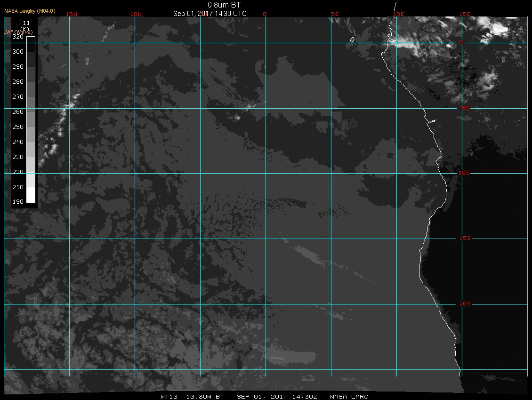Screen dimensions: 532x400
Task: Click the 290 value on the temperature scale
Action: (18, 67)
